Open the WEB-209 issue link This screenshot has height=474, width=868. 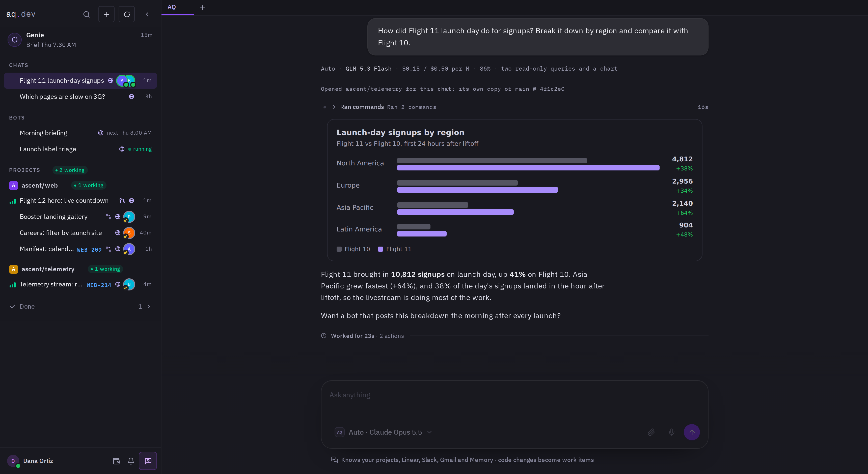pyautogui.click(x=89, y=250)
